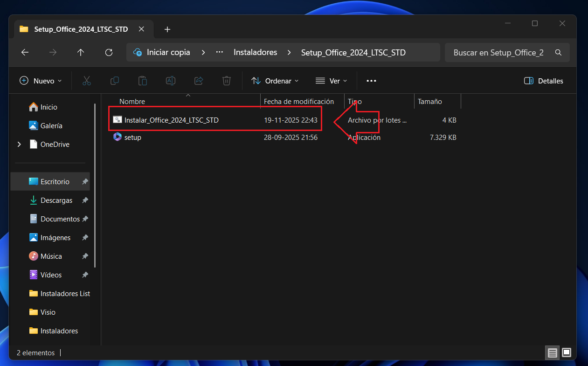
Task: Click in the Buscar en Setup_Office search field
Action: pyautogui.click(x=498, y=53)
